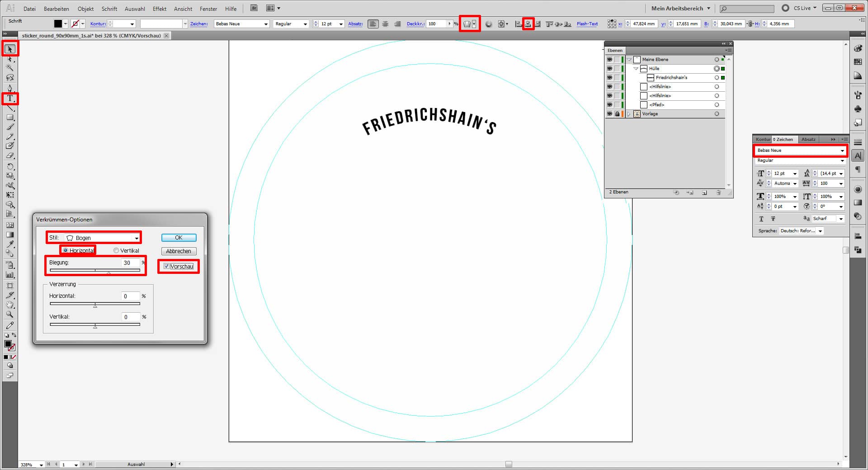Click the envelope warp icon in control bar

467,24
